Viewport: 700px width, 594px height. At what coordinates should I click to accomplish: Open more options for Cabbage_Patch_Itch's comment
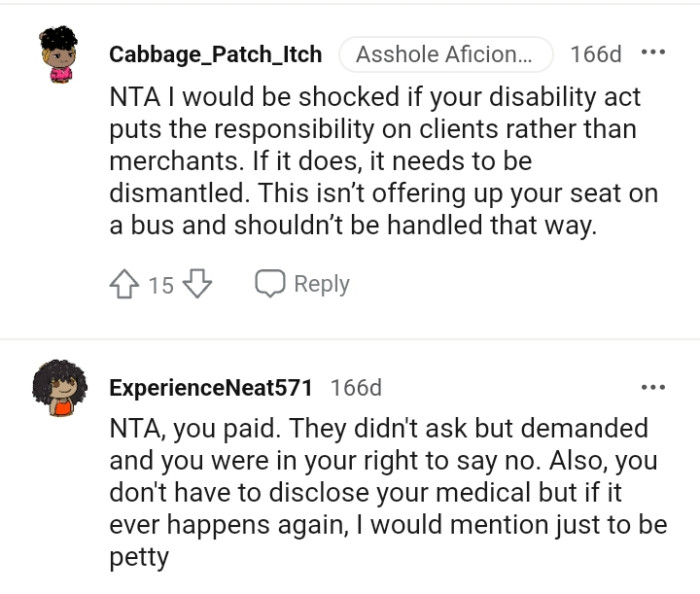coord(653,52)
